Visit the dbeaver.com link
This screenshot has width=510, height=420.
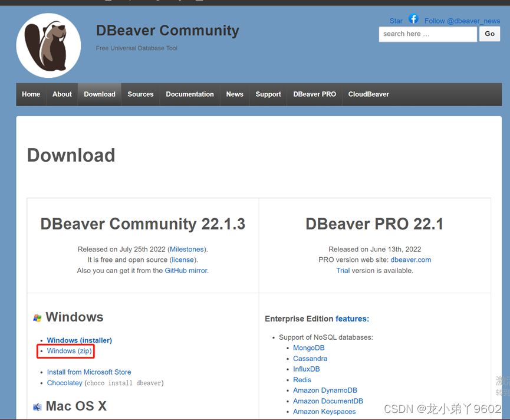pos(411,260)
